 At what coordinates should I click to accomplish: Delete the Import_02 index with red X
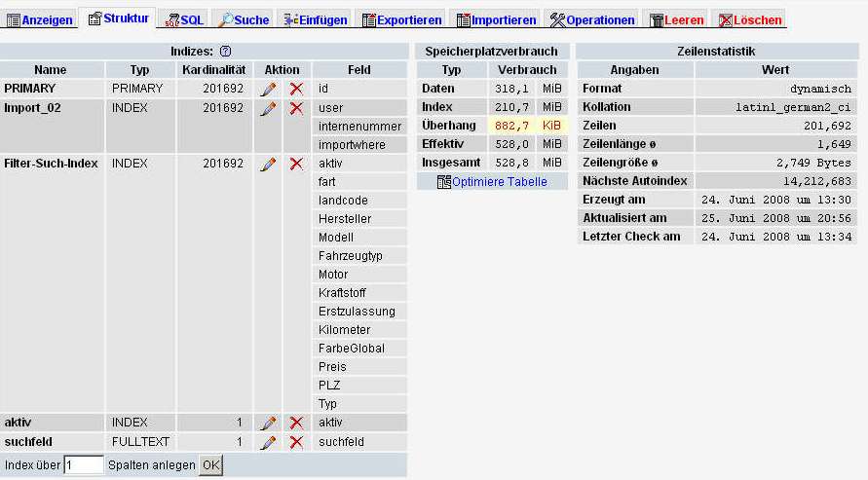pos(296,108)
